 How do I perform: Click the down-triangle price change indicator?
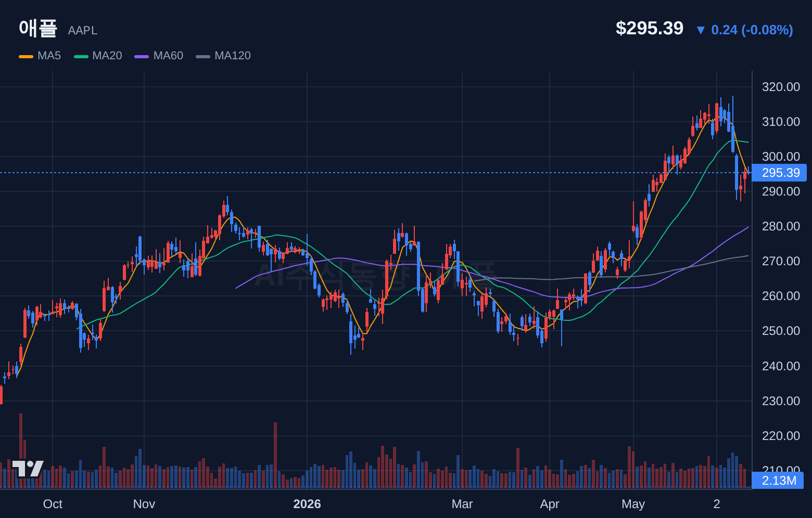click(701, 30)
